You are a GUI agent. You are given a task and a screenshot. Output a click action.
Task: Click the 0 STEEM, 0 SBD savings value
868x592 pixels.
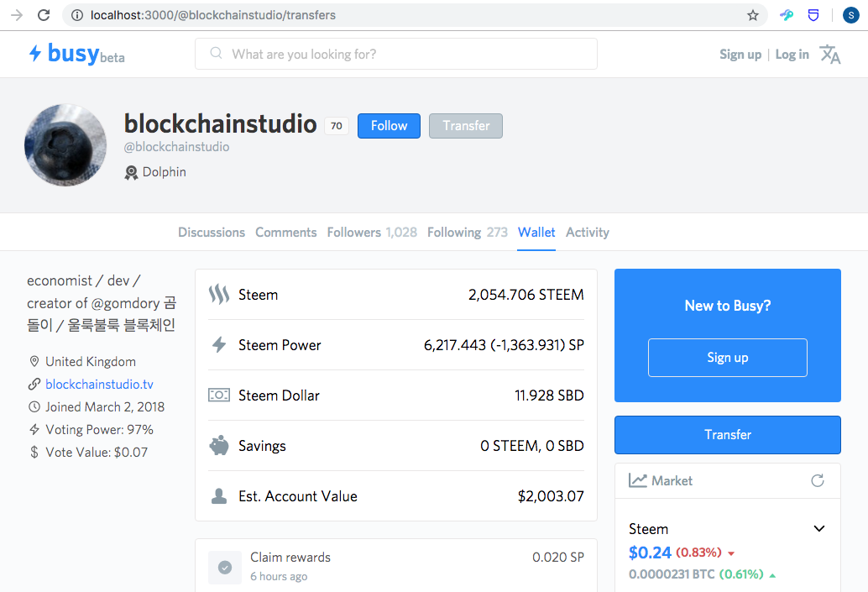pyautogui.click(x=532, y=446)
